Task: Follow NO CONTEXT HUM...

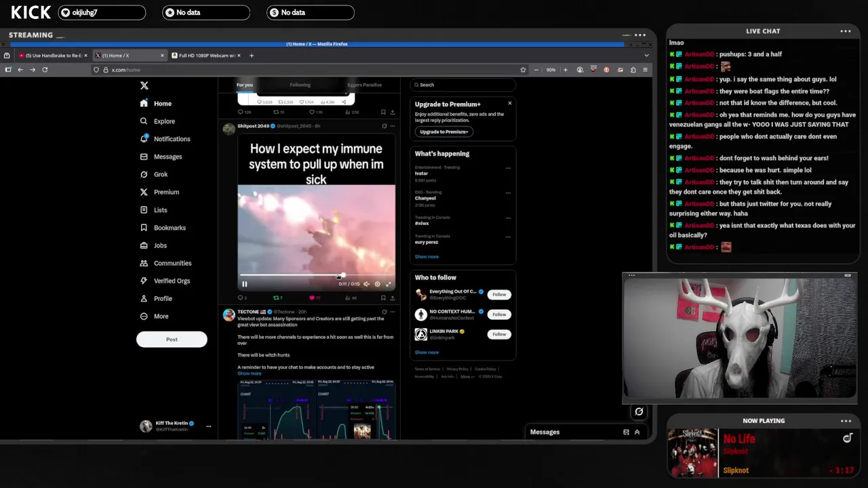Action: [x=499, y=314]
